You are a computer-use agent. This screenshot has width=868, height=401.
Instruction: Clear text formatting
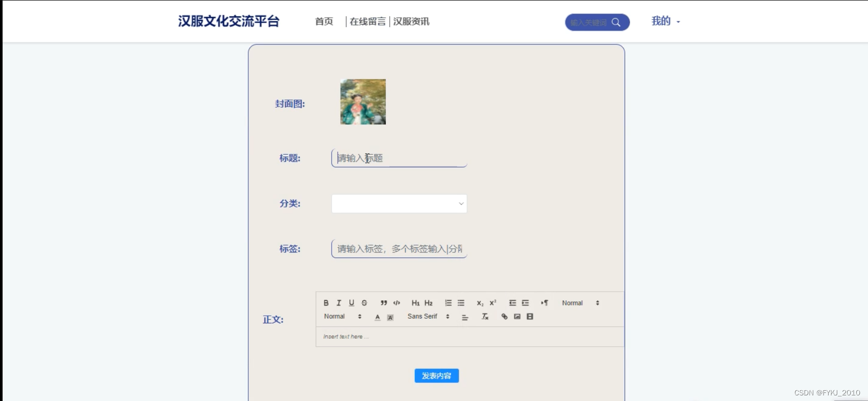pos(485,317)
